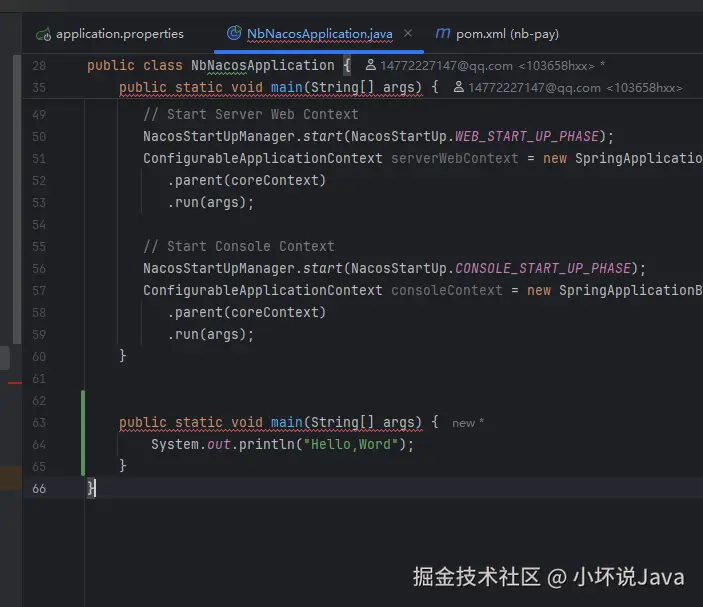Click the green change marker beside line 63
This screenshot has height=607, width=703.
(83, 433)
